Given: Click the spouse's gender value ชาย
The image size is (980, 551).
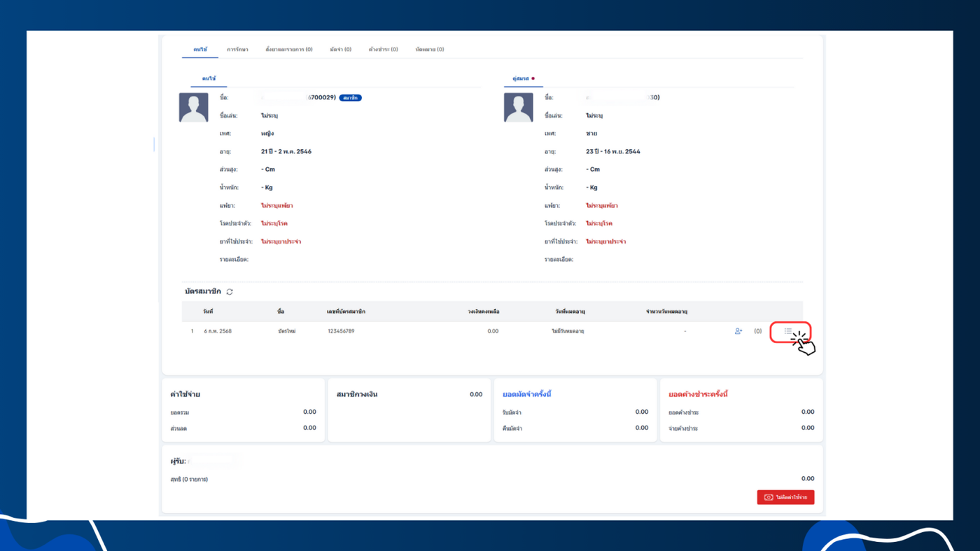Looking at the screenshot, I should [591, 134].
